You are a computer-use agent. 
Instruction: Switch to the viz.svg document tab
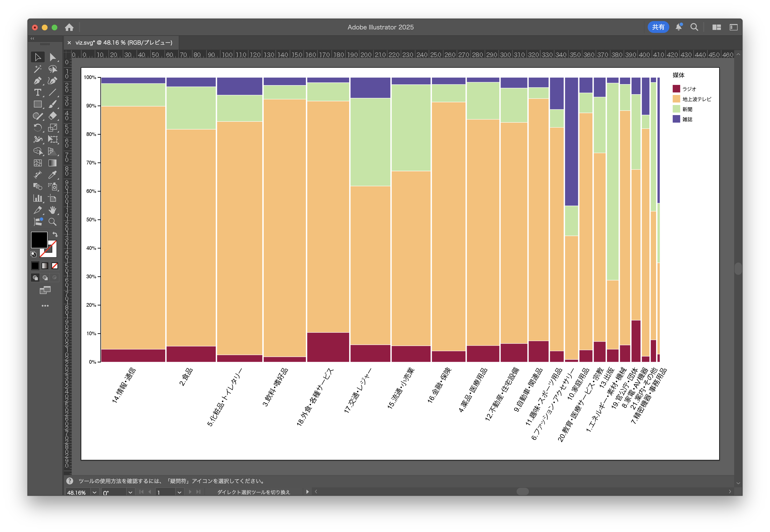[124, 43]
